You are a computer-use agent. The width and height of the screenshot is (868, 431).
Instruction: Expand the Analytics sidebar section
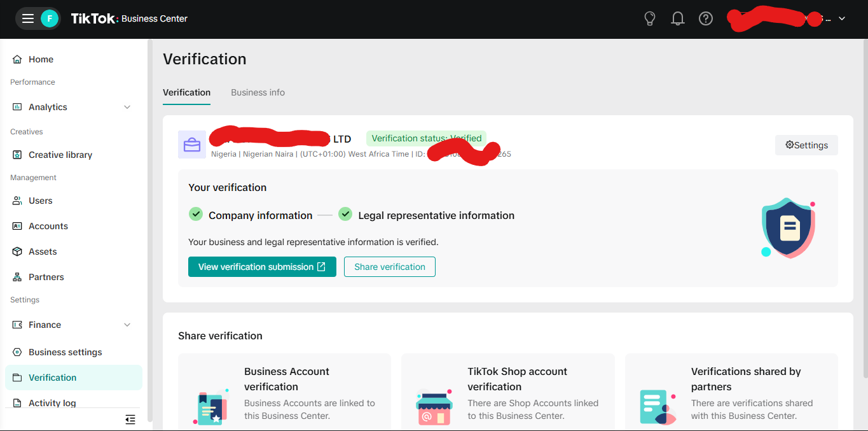[x=127, y=107]
